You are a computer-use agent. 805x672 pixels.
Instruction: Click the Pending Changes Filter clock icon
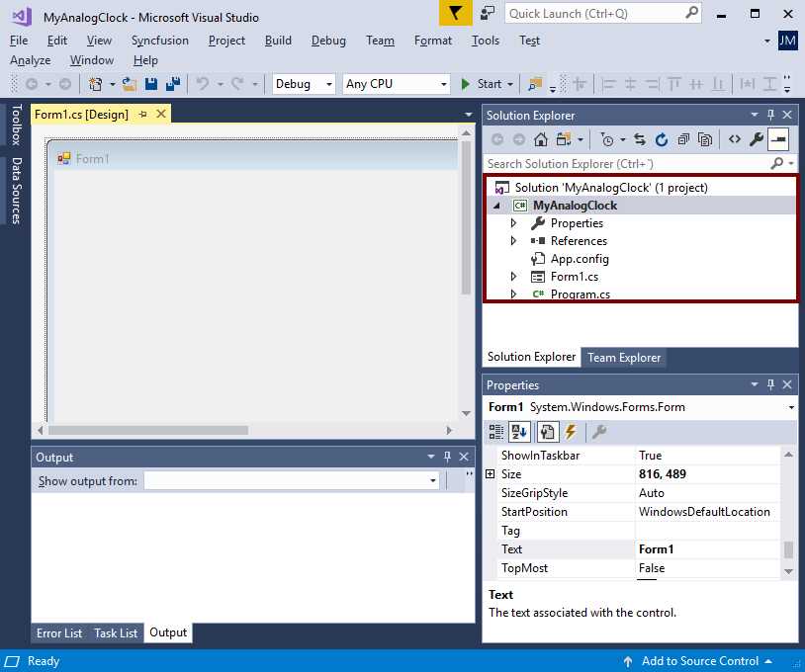607,139
